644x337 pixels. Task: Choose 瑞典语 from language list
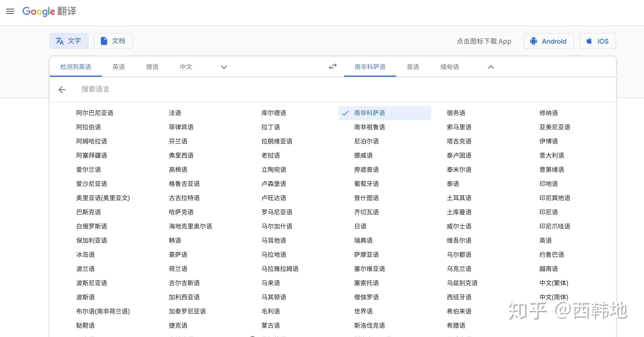coord(363,240)
